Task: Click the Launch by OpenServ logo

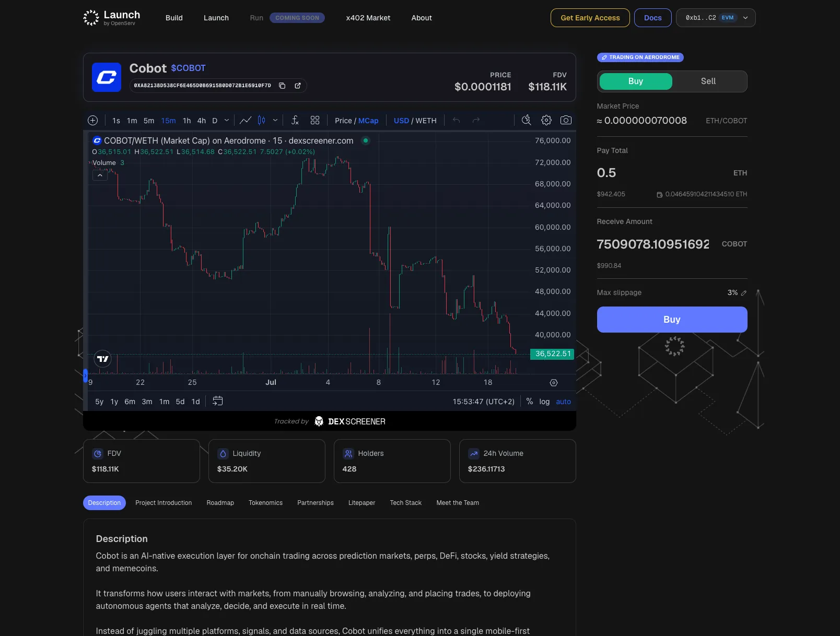Action: [x=112, y=18]
